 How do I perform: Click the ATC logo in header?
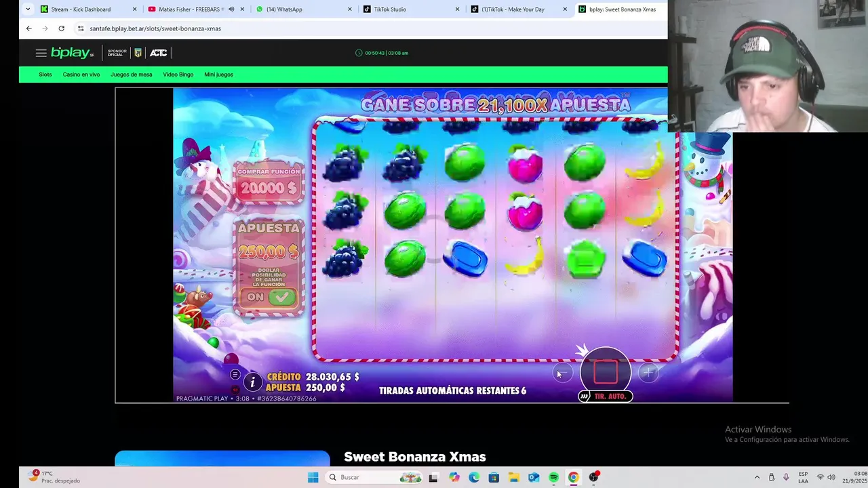(158, 53)
